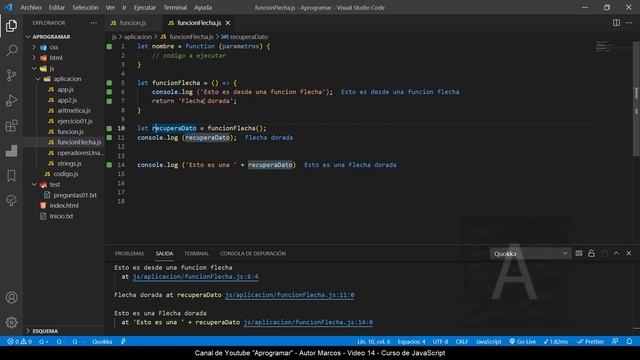Maximize the bottom panel size

click(616, 253)
